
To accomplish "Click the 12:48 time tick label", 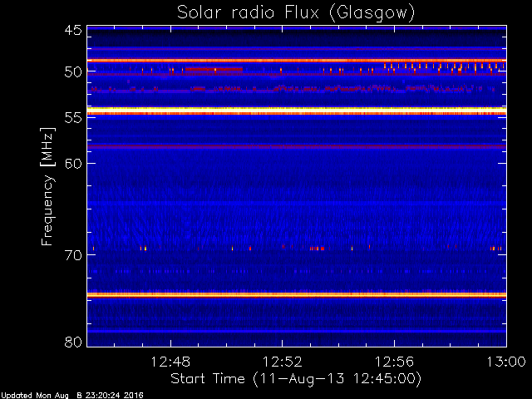I will click(x=170, y=362).
